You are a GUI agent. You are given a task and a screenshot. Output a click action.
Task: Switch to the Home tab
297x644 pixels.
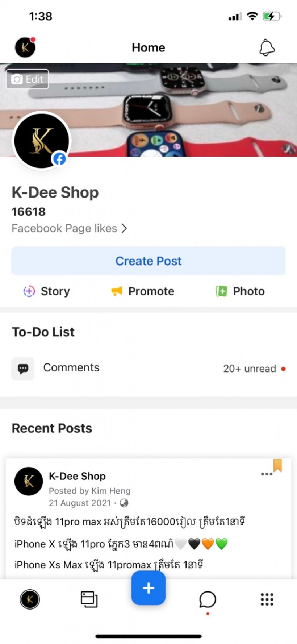point(148,47)
